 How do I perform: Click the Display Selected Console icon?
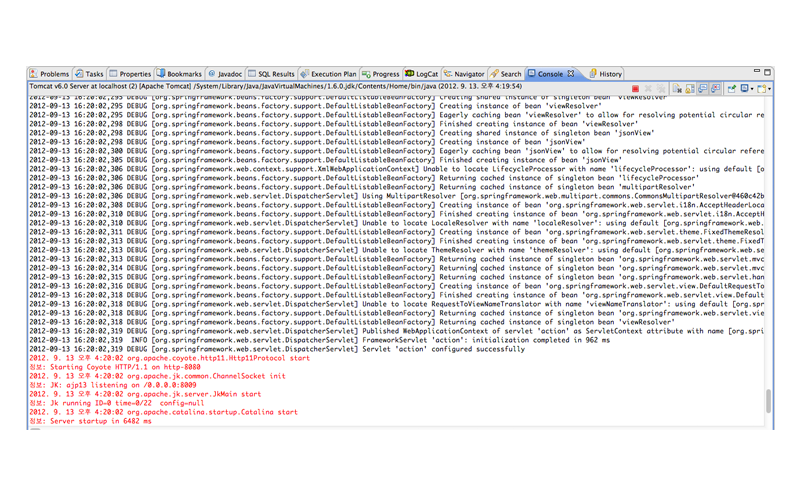(744, 89)
